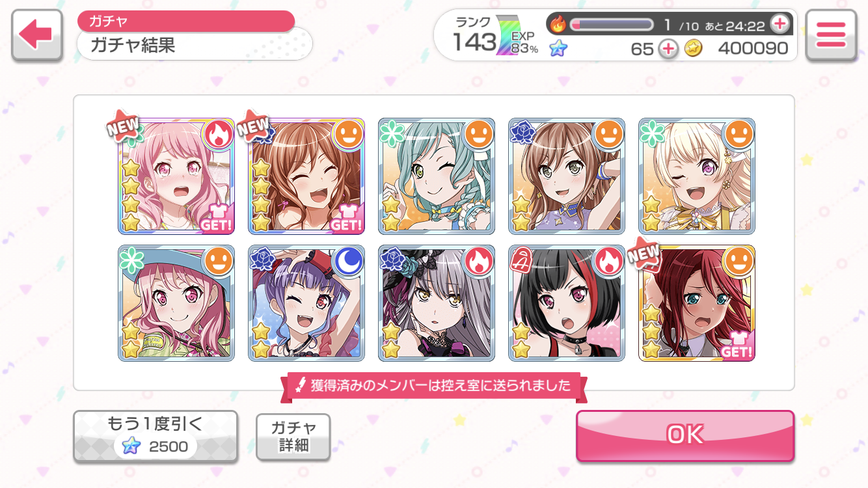Tap the flame stamina icon
This screenshot has height=488, width=868.
point(558,25)
